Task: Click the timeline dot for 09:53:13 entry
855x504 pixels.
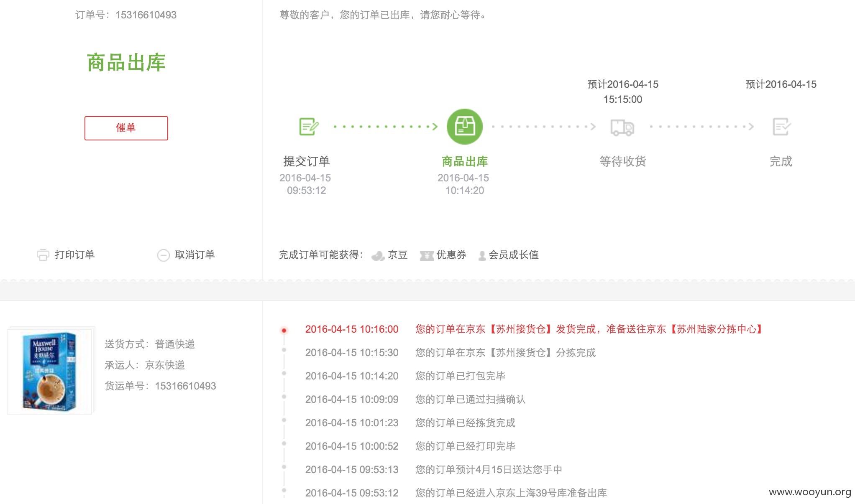Action: coord(284,467)
